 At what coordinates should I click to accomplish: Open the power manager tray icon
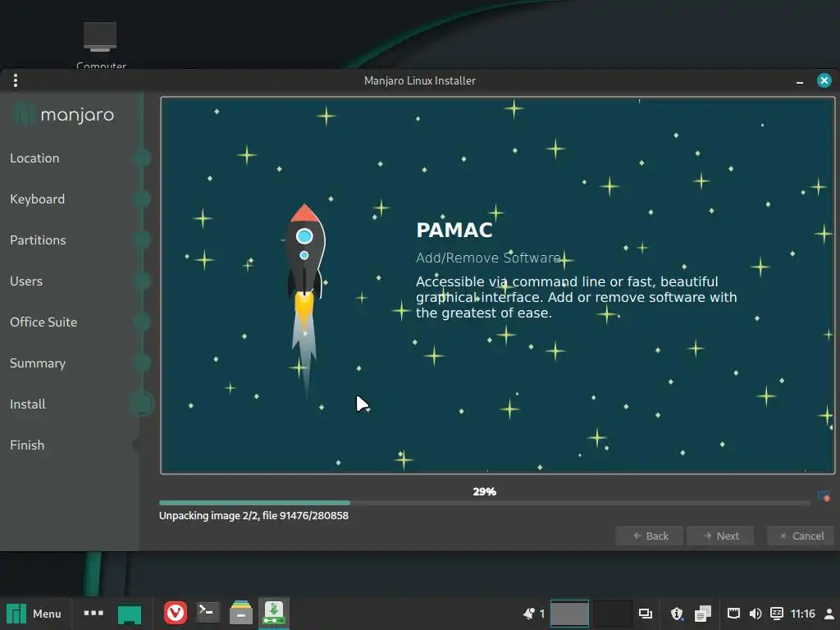pyautogui.click(x=776, y=614)
